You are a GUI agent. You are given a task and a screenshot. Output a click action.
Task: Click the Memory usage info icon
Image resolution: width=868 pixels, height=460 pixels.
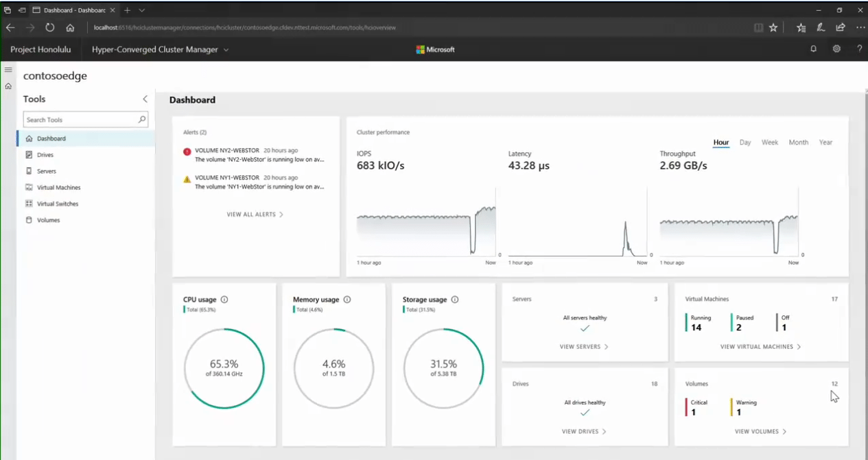(x=347, y=300)
